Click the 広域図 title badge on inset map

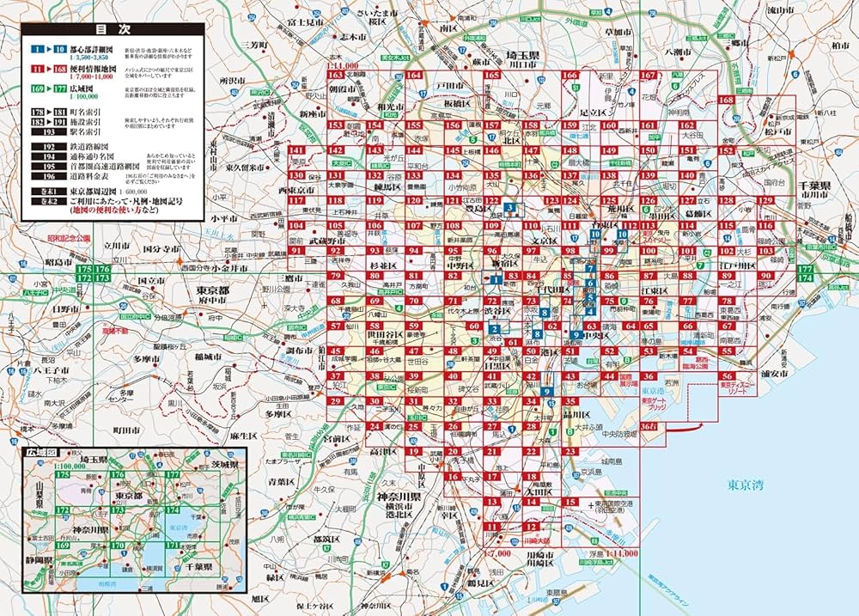pos(43,453)
